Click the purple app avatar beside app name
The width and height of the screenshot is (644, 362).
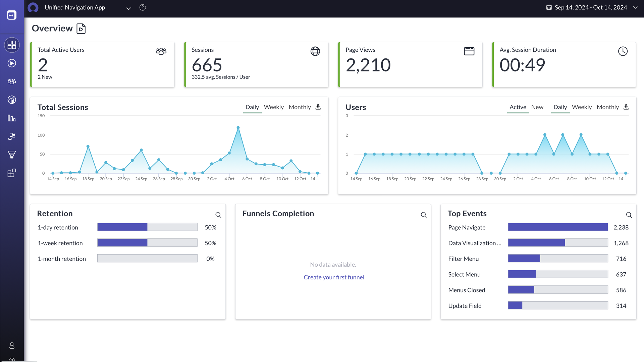pos(33,7)
